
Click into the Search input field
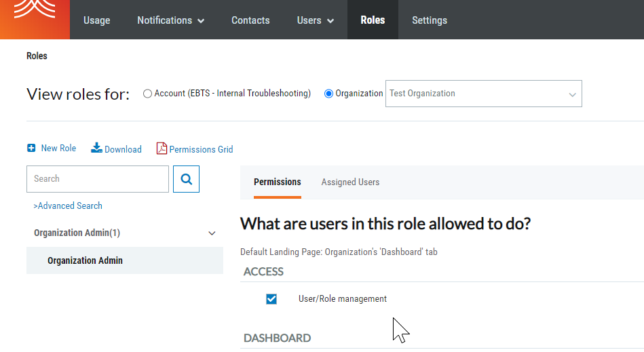(98, 179)
